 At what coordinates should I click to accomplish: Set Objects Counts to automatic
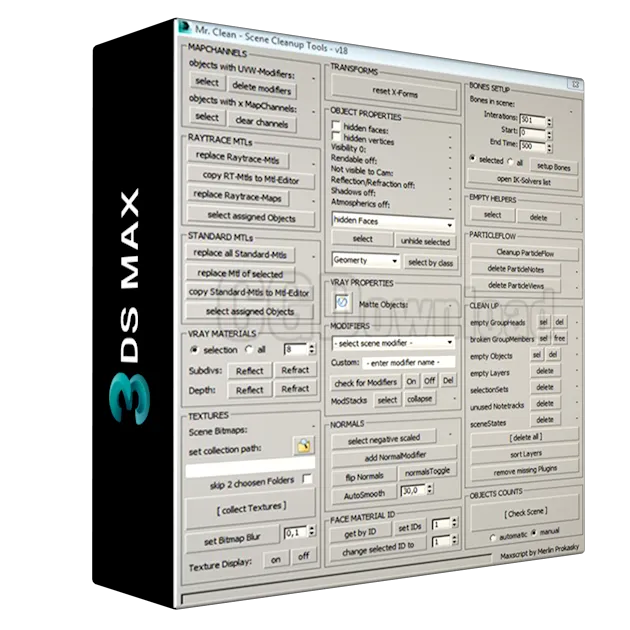click(493, 538)
